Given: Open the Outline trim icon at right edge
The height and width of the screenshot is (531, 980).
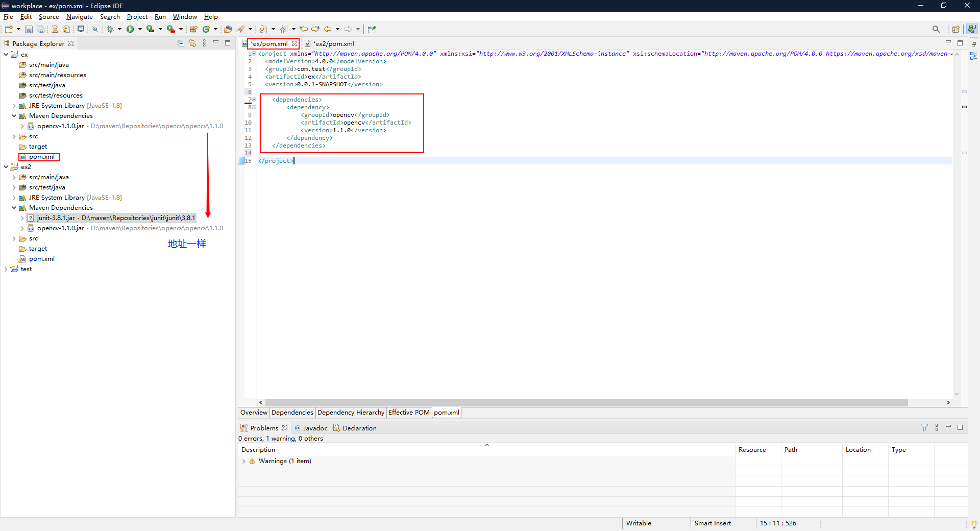Looking at the screenshot, I should [973, 56].
